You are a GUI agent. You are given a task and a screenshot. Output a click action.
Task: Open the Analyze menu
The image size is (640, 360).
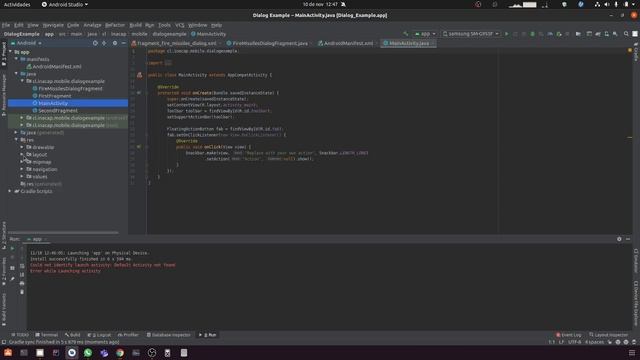[x=92, y=25]
